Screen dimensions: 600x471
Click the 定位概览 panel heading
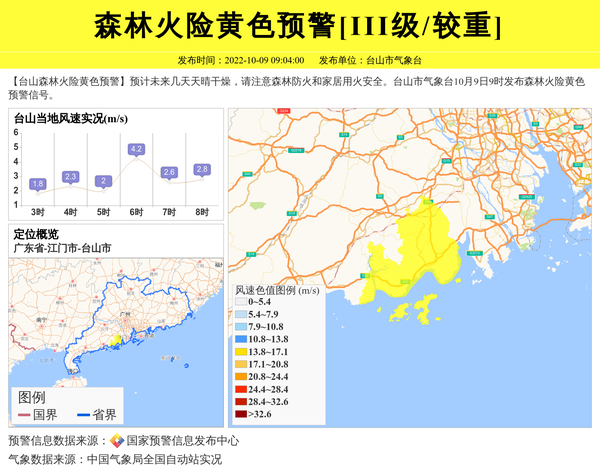(x=36, y=234)
